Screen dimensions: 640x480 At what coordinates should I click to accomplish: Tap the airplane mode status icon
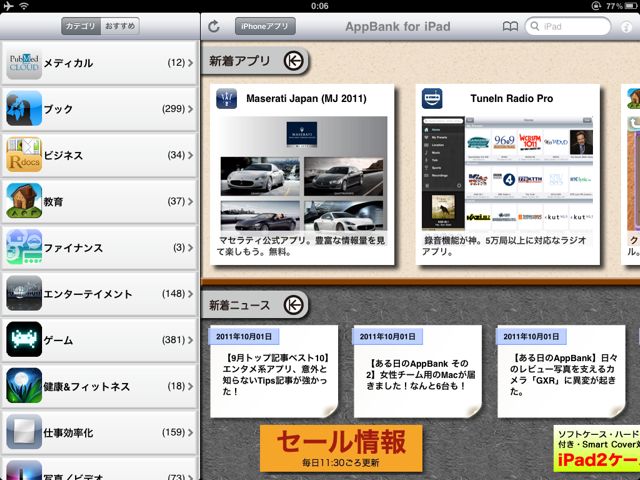[x=8, y=6]
